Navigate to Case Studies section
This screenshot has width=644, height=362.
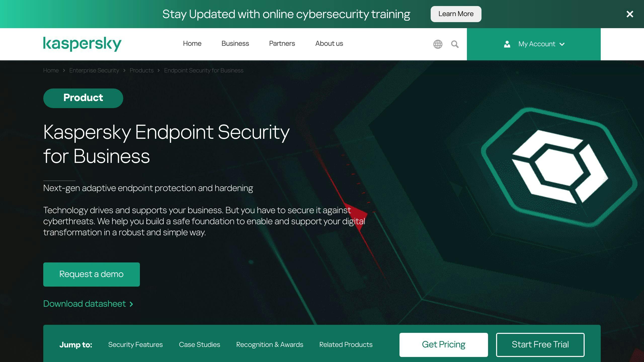point(199,345)
